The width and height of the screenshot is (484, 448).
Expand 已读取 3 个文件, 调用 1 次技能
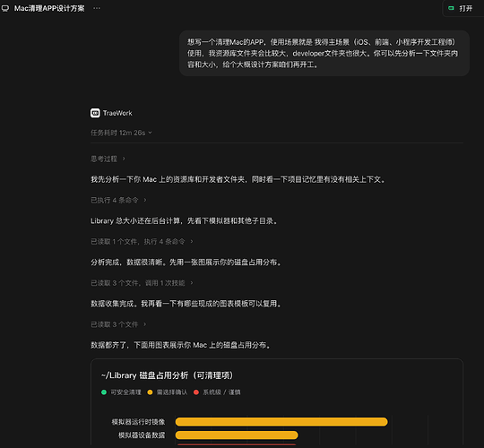(x=142, y=283)
